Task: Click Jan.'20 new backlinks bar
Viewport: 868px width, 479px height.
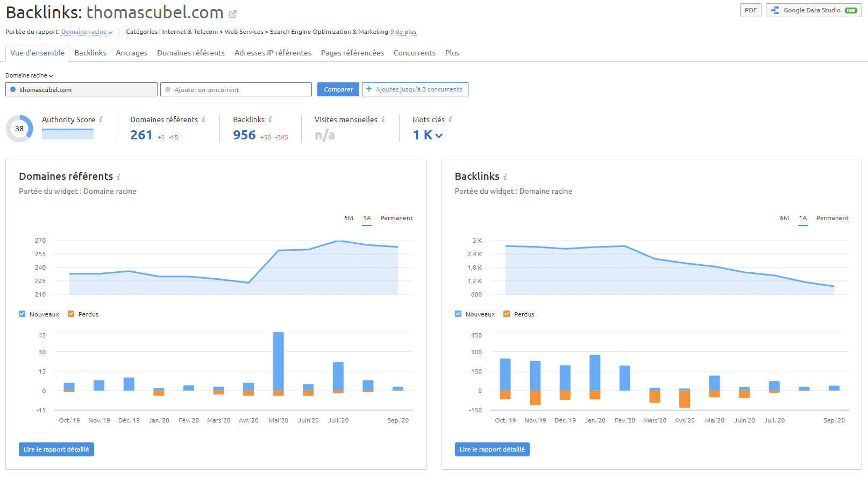Action: (x=595, y=372)
